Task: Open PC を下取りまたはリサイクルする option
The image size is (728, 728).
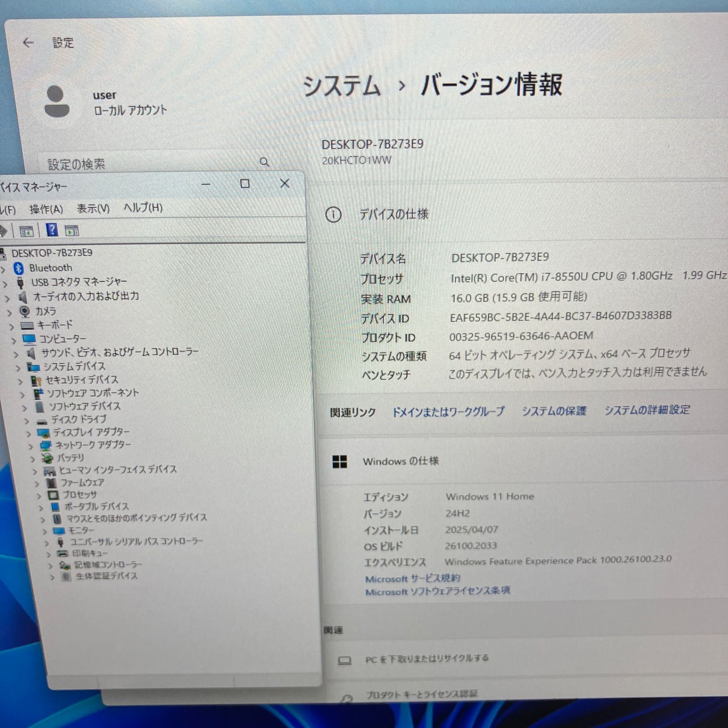Action: [x=427, y=658]
